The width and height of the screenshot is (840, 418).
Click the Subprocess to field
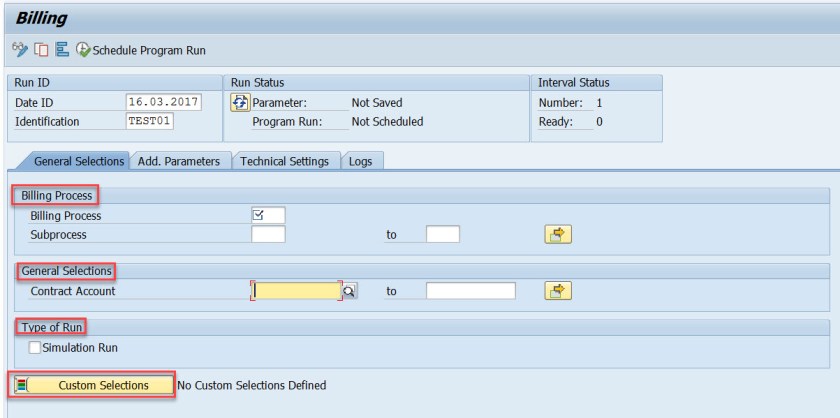pyautogui.click(x=443, y=234)
